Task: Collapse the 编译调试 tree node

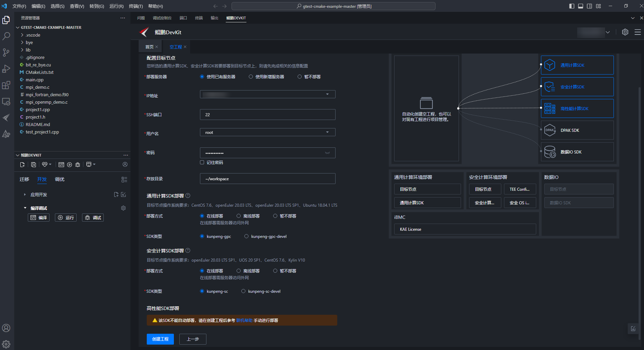Action: pos(25,208)
